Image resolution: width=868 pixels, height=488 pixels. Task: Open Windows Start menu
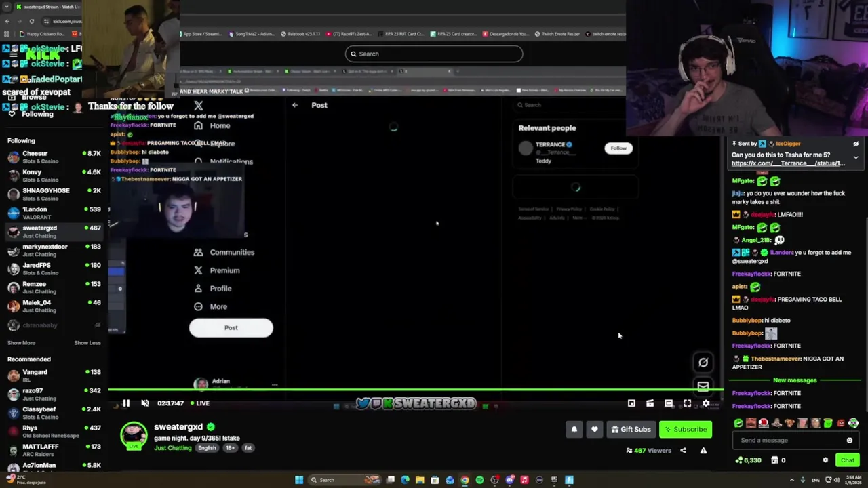tap(299, 480)
